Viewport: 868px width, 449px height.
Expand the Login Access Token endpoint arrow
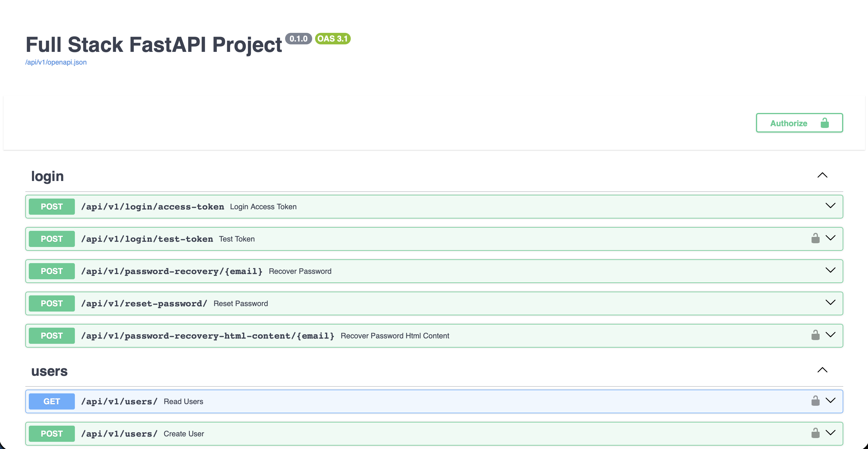pos(830,205)
